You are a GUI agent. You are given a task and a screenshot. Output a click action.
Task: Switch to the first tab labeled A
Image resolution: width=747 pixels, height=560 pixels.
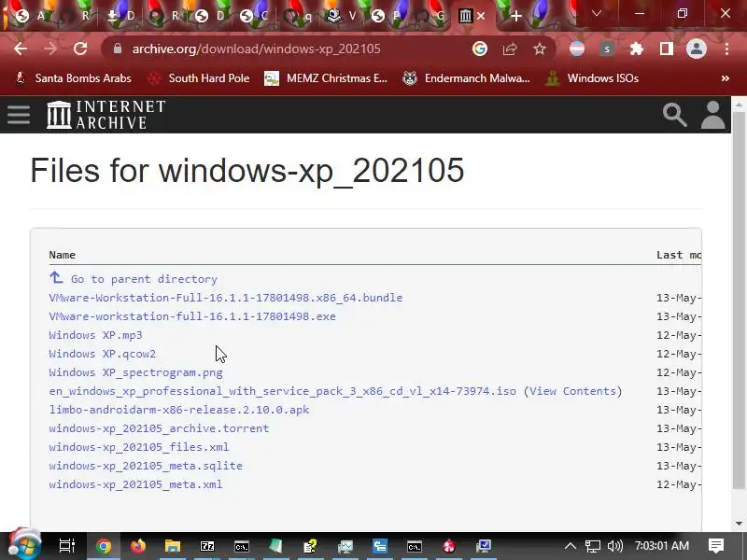(x=30, y=16)
